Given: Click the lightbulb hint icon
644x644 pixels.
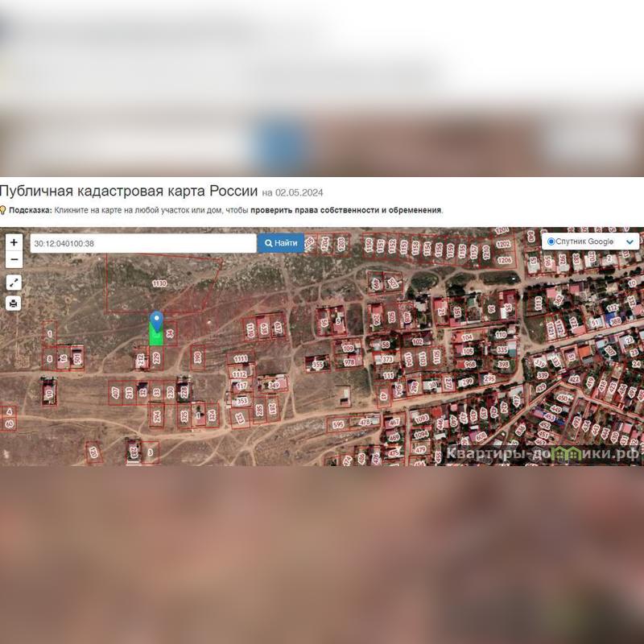Looking at the screenshot, I should click(3, 210).
